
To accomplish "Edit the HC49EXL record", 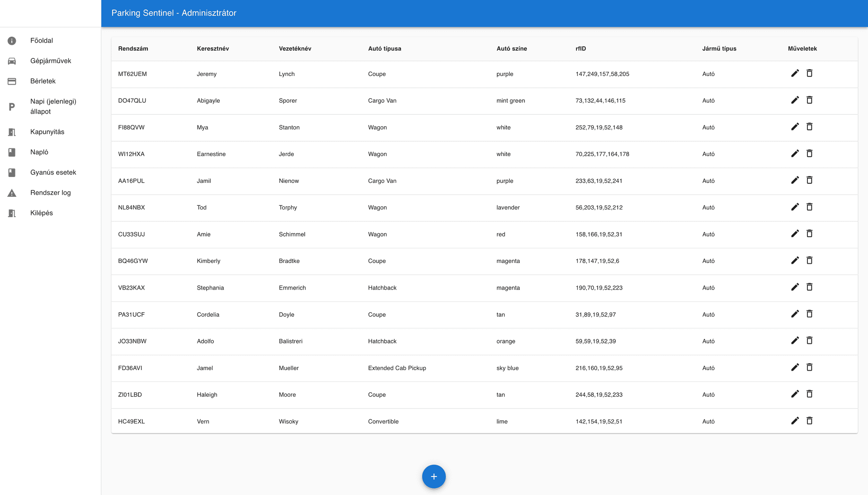I will click(795, 420).
